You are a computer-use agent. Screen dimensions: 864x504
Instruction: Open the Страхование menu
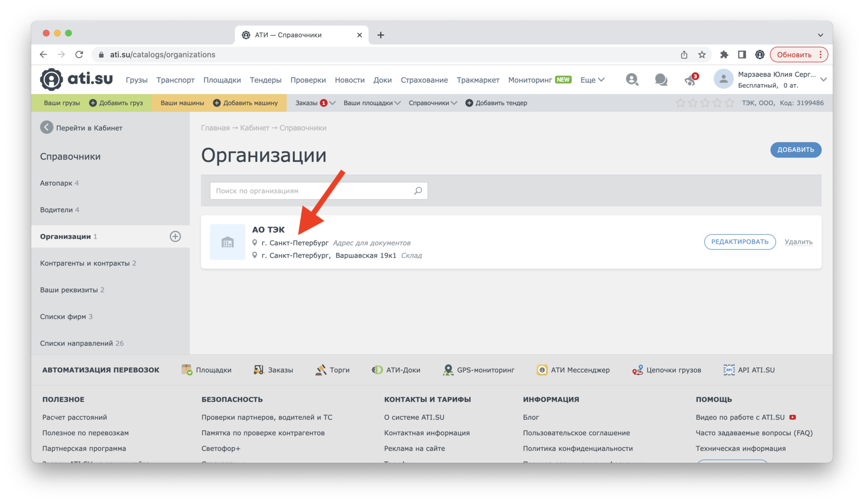[424, 80]
